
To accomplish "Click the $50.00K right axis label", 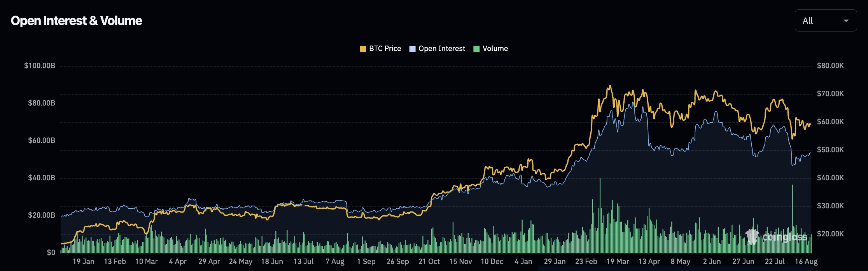I will click(830, 150).
